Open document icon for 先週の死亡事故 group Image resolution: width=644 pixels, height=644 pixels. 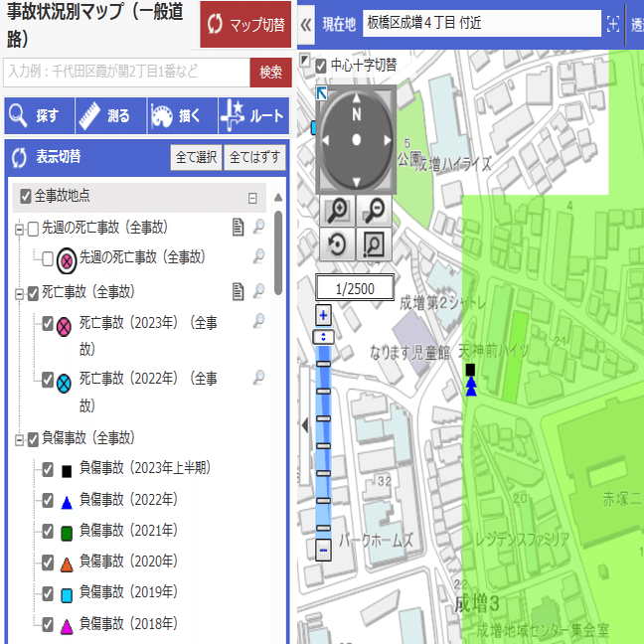click(x=238, y=227)
